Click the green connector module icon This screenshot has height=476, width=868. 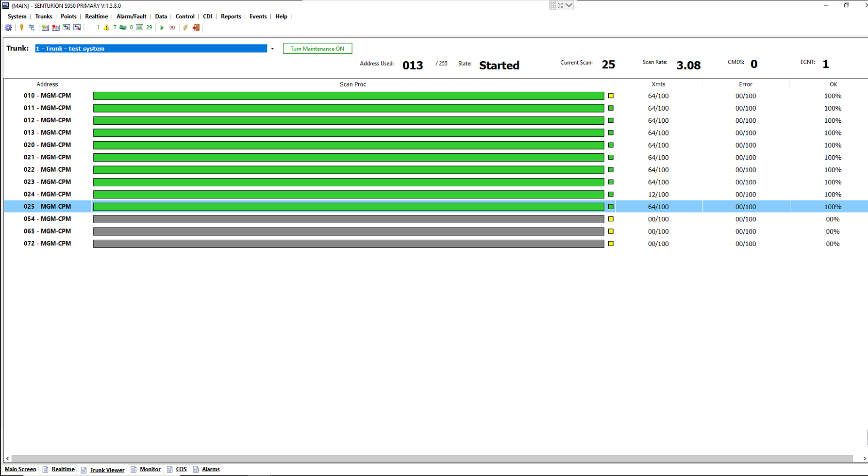click(123, 28)
